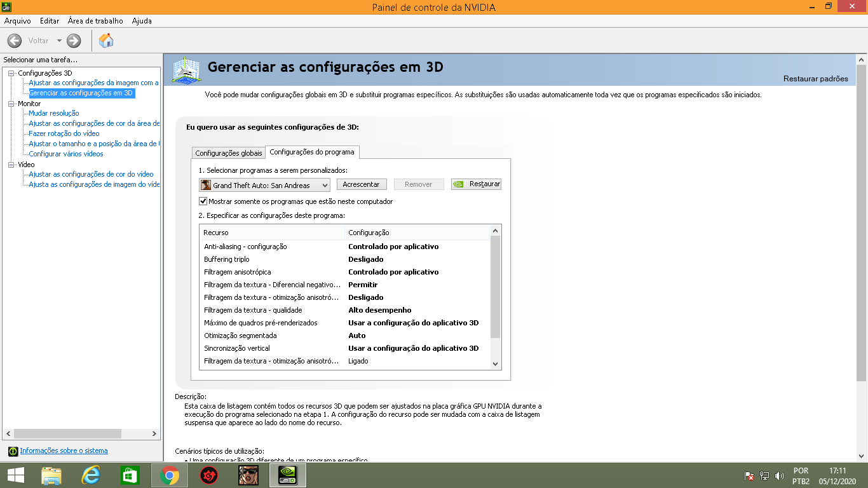Open Ajustar configurações de cor da área

[x=94, y=123]
